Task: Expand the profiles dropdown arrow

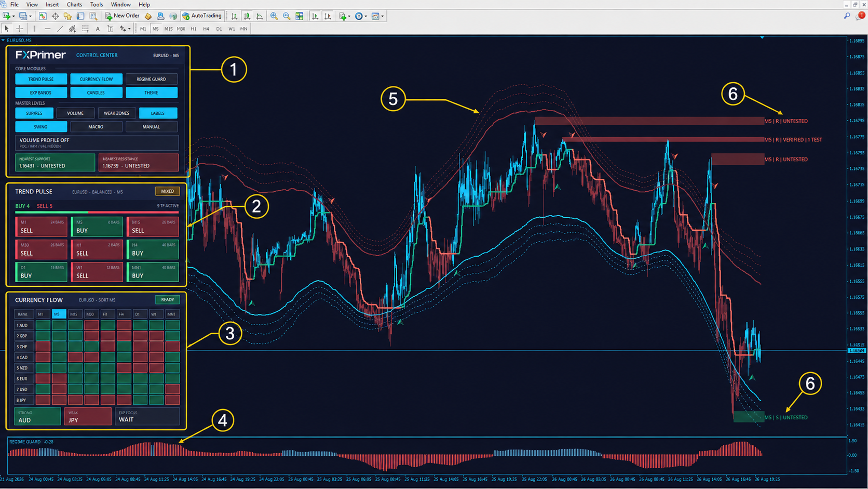Action: (31, 16)
